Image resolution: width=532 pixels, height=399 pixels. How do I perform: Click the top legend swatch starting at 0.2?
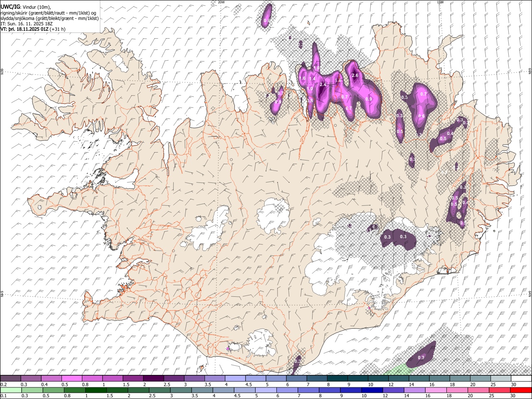click(x=10, y=379)
